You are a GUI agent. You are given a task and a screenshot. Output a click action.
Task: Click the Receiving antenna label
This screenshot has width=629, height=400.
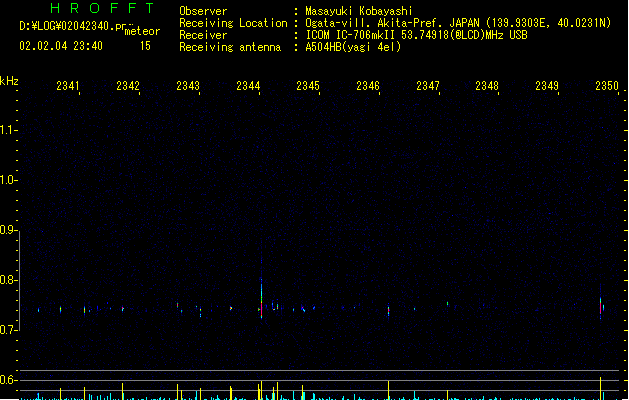(x=230, y=47)
